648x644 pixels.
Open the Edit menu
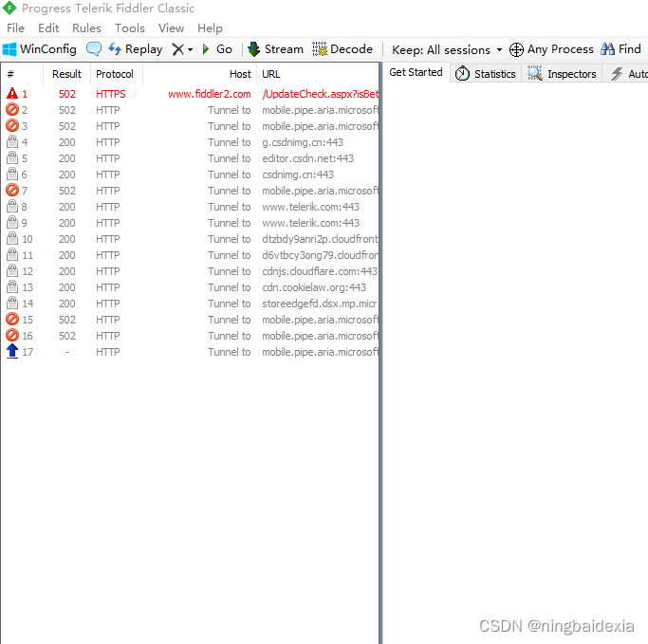[48, 28]
